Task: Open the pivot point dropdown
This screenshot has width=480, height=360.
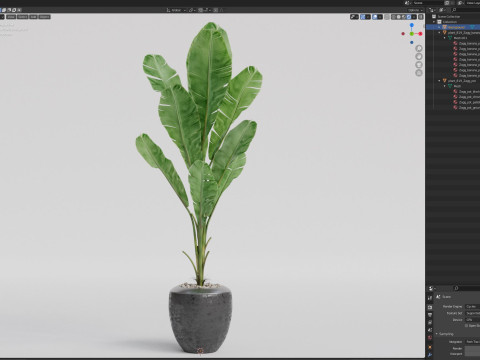Action: pos(192,10)
